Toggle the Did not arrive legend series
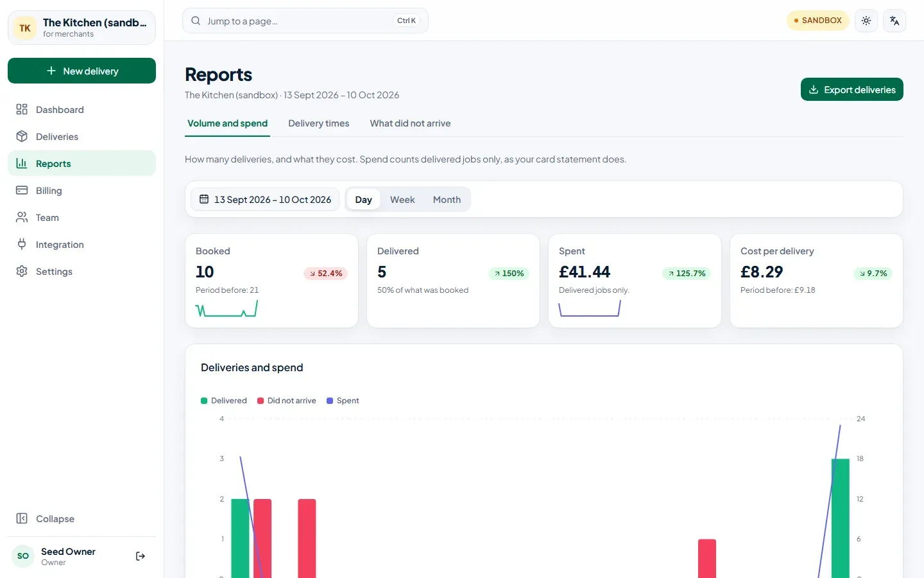This screenshot has height=578, width=924. (287, 401)
